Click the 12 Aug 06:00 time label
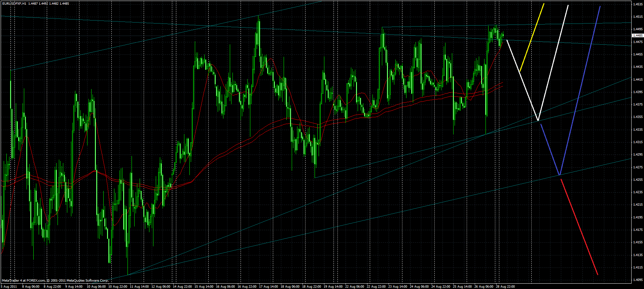The width and height of the screenshot is (644, 289). (x=161, y=287)
